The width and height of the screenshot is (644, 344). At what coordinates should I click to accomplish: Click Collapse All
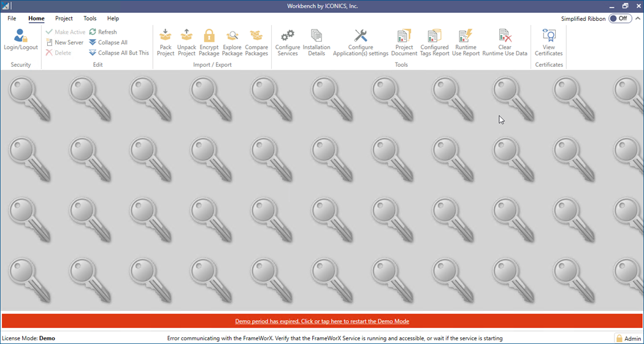pyautogui.click(x=109, y=42)
